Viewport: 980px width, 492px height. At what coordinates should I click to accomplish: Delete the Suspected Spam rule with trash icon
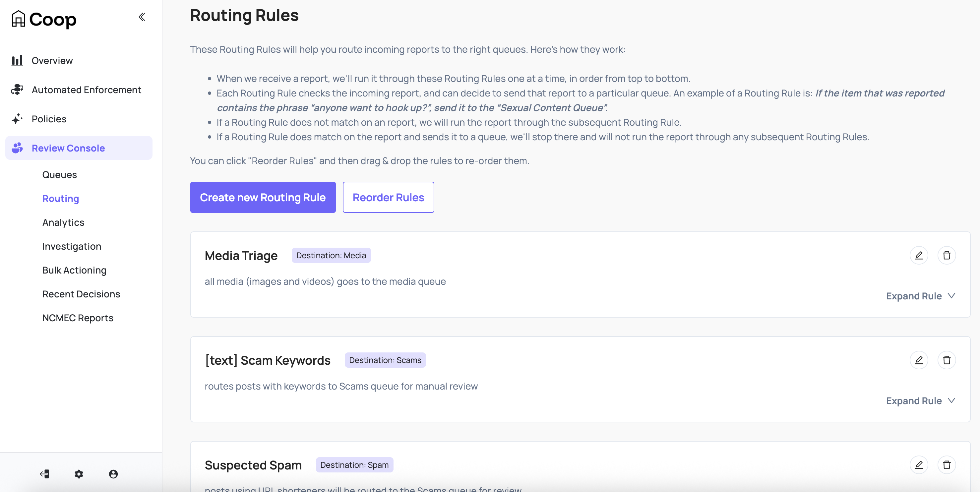[x=947, y=464]
